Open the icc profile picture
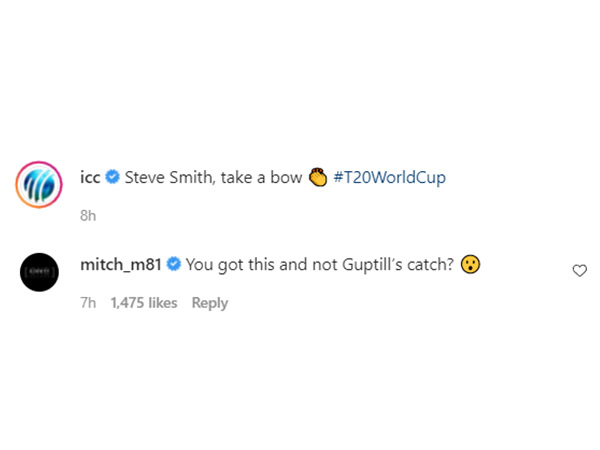Viewport: 600px width, 450px height. [x=39, y=185]
